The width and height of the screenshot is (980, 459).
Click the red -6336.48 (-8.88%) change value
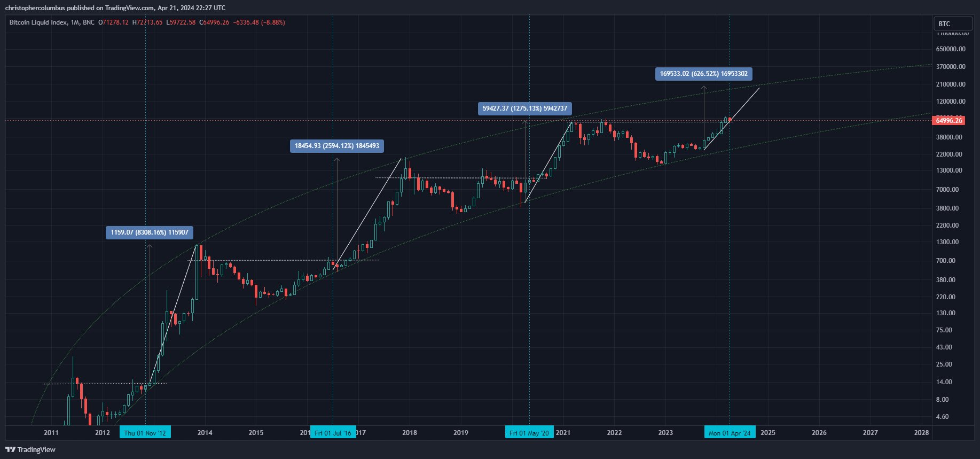pyautogui.click(x=258, y=22)
